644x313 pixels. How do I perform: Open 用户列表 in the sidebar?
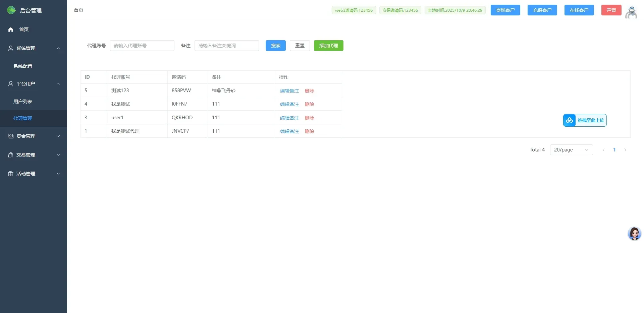point(23,102)
